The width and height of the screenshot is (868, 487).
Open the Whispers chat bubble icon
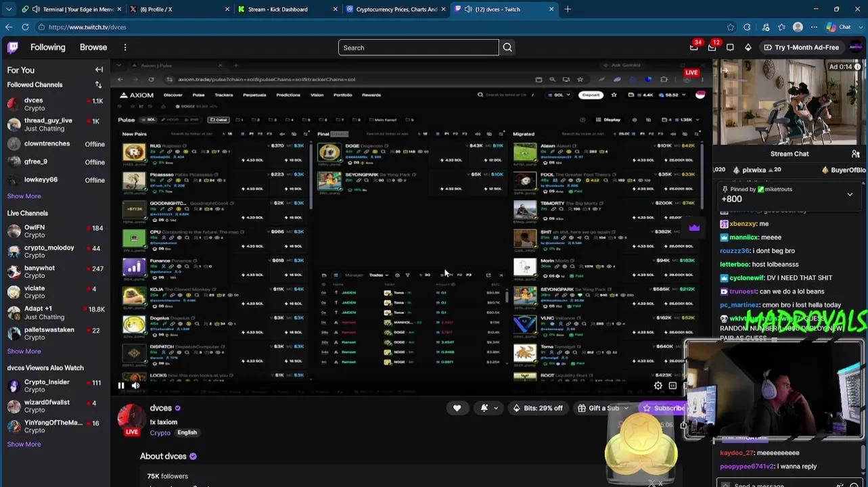click(x=730, y=47)
